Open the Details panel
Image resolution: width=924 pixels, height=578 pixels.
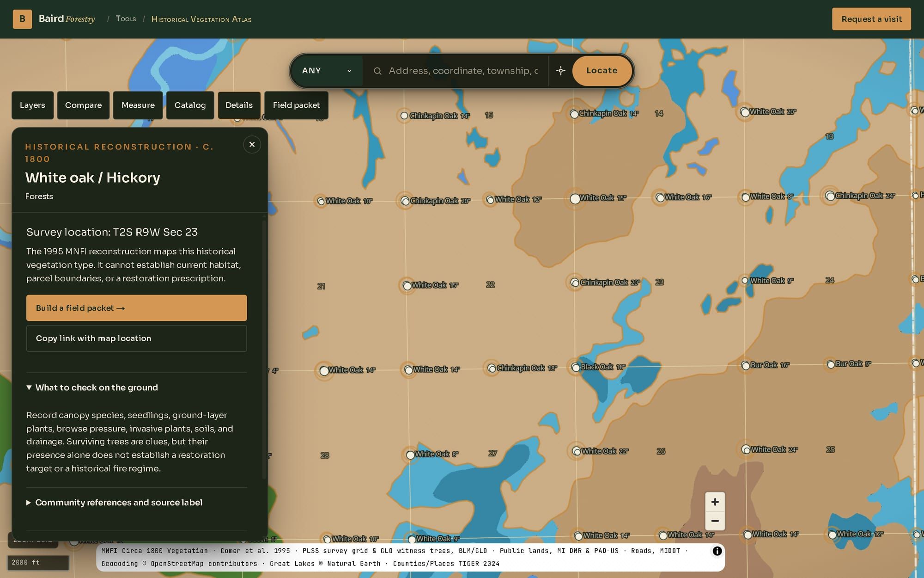239,105
